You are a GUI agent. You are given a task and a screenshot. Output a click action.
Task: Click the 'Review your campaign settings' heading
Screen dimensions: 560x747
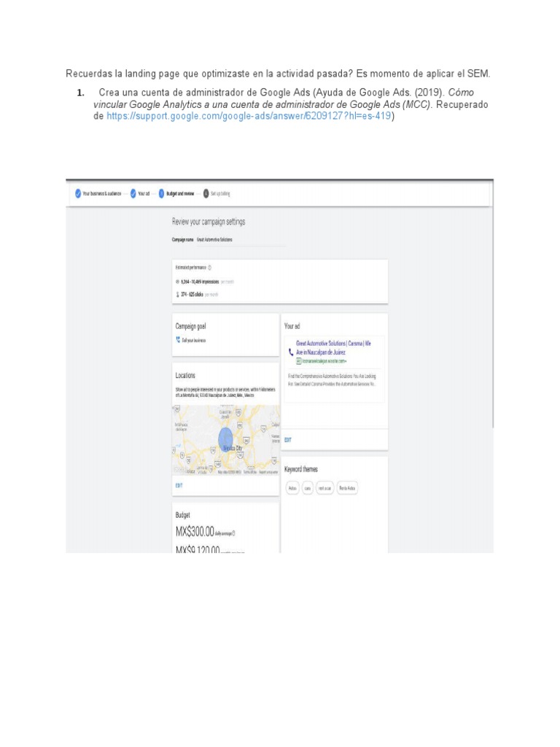[x=209, y=222]
